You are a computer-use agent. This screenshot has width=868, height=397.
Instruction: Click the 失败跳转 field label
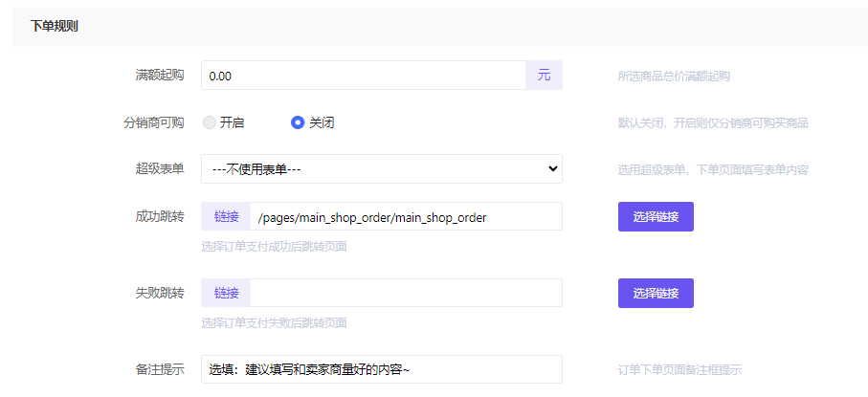[x=160, y=293]
